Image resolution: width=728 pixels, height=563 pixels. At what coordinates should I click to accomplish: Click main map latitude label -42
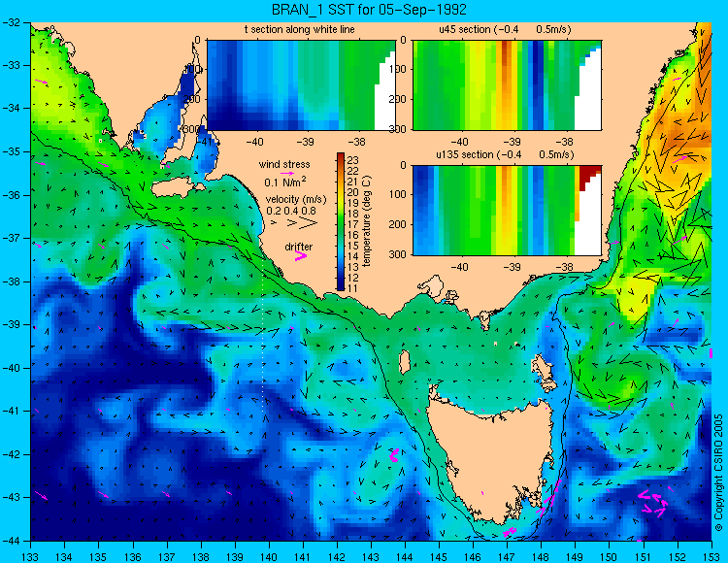tap(11, 454)
